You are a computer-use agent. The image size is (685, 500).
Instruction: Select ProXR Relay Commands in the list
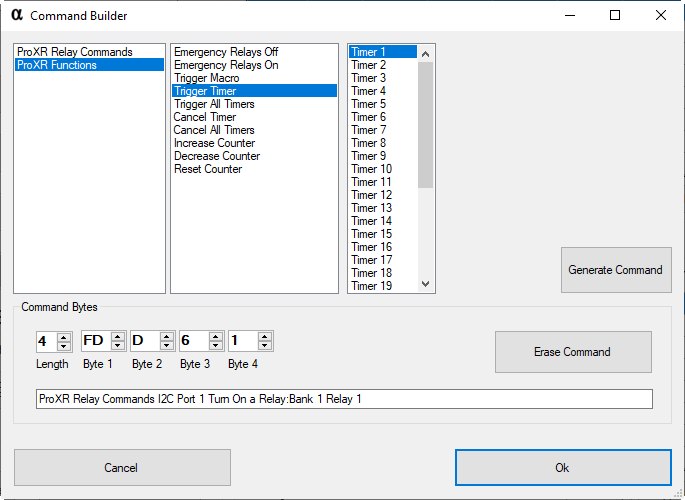tap(89, 52)
